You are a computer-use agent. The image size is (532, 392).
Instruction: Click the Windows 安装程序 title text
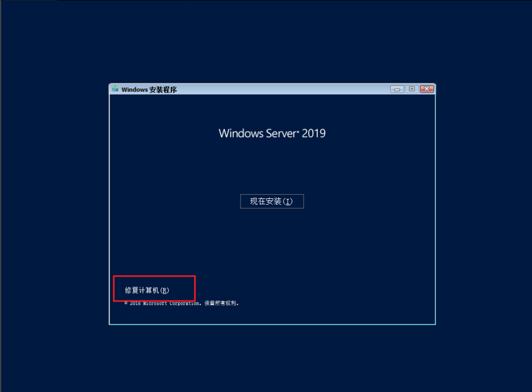149,89
